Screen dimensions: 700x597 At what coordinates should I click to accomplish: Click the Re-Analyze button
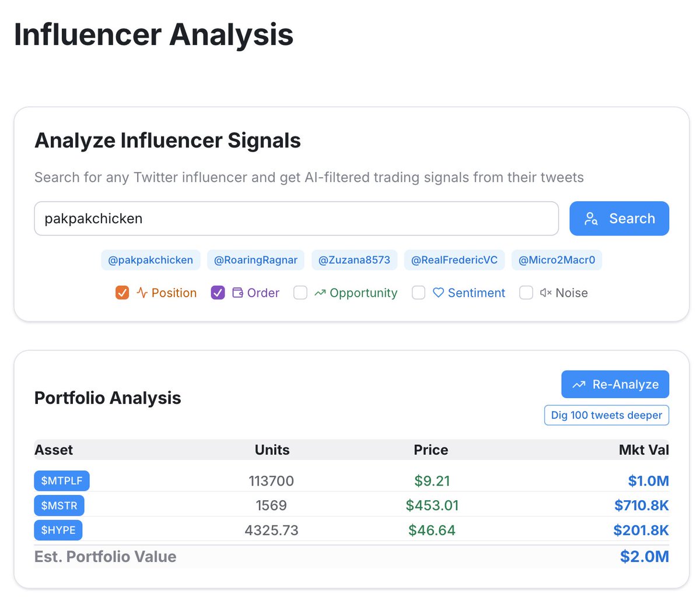coord(615,384)
